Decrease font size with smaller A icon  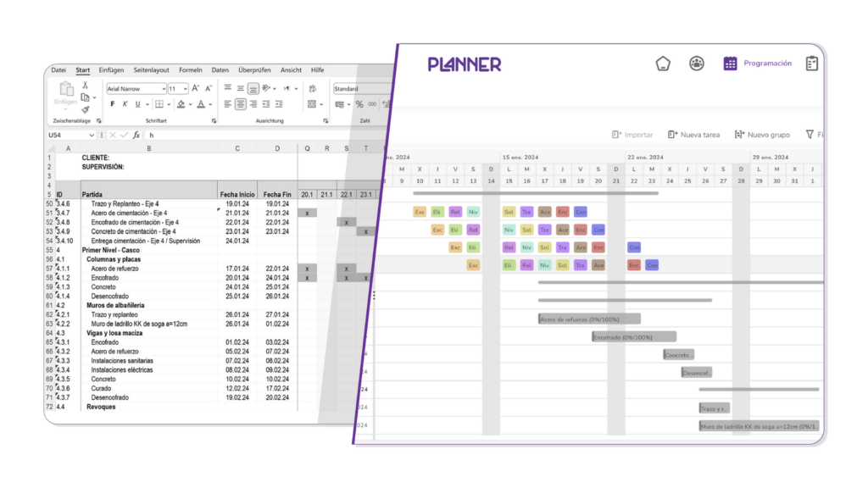tap(209, 88)
